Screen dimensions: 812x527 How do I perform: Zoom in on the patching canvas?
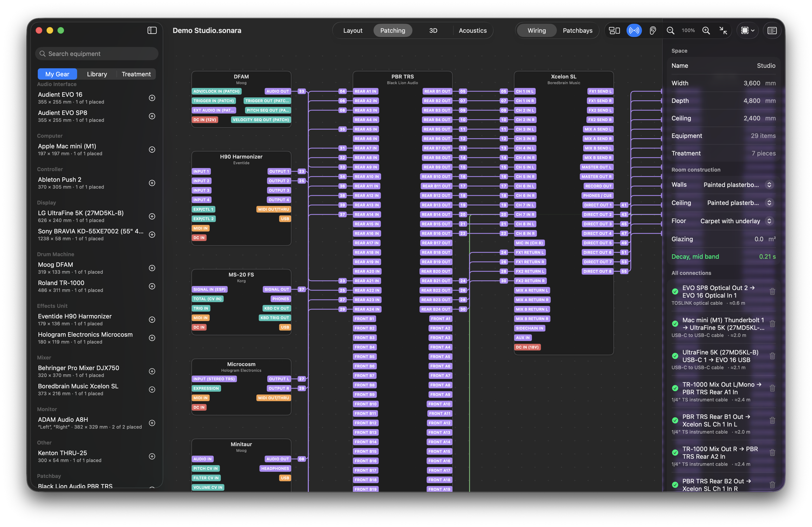tap(706, 31)
